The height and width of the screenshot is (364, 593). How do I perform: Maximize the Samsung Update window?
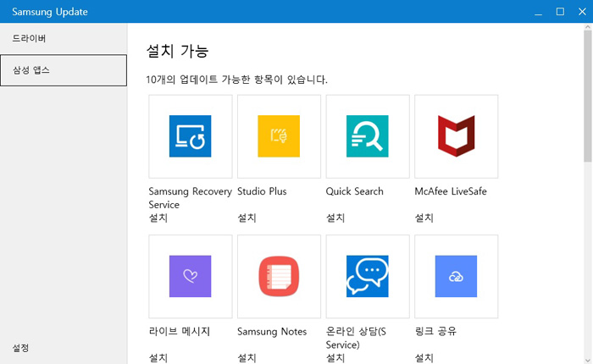(560, 12)
